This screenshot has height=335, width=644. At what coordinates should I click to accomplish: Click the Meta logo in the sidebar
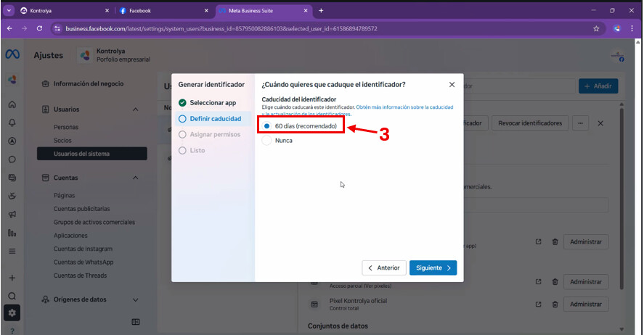tap(12, 55)
